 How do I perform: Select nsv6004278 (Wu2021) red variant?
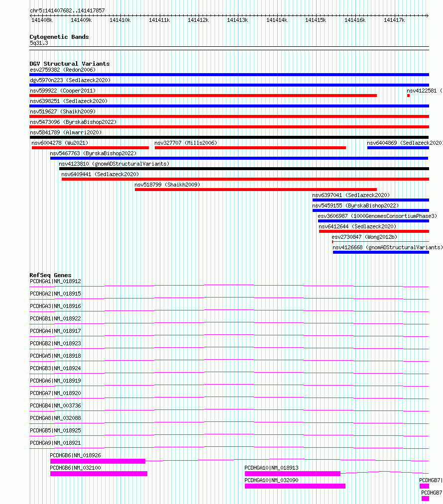pos(90,148)
